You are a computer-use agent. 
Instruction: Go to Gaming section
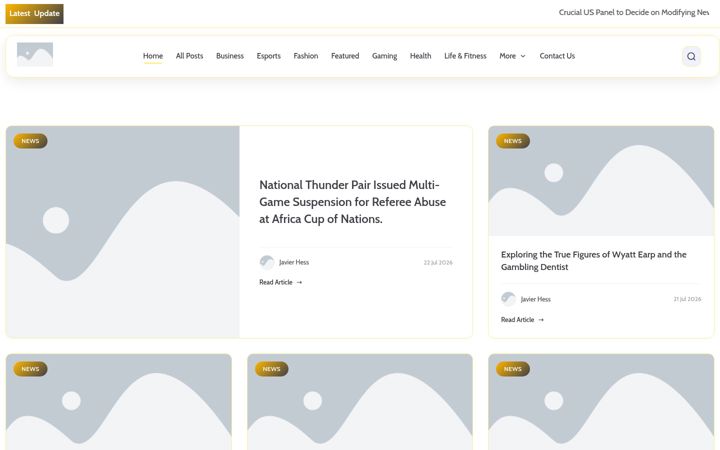click(384, 56)
